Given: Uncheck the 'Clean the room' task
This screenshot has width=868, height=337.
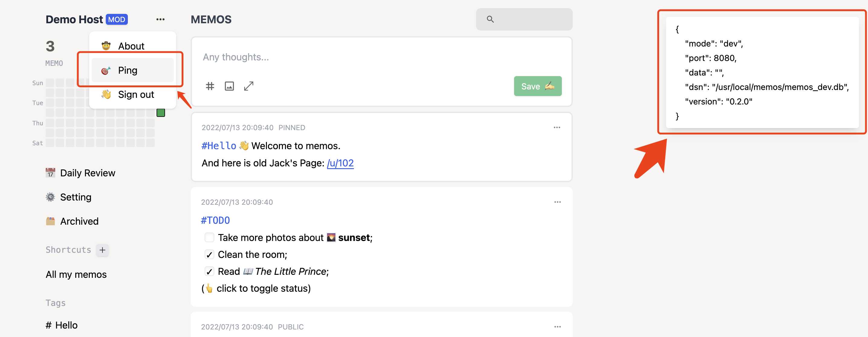Looking at the screenshot, I should click(209, 255).
